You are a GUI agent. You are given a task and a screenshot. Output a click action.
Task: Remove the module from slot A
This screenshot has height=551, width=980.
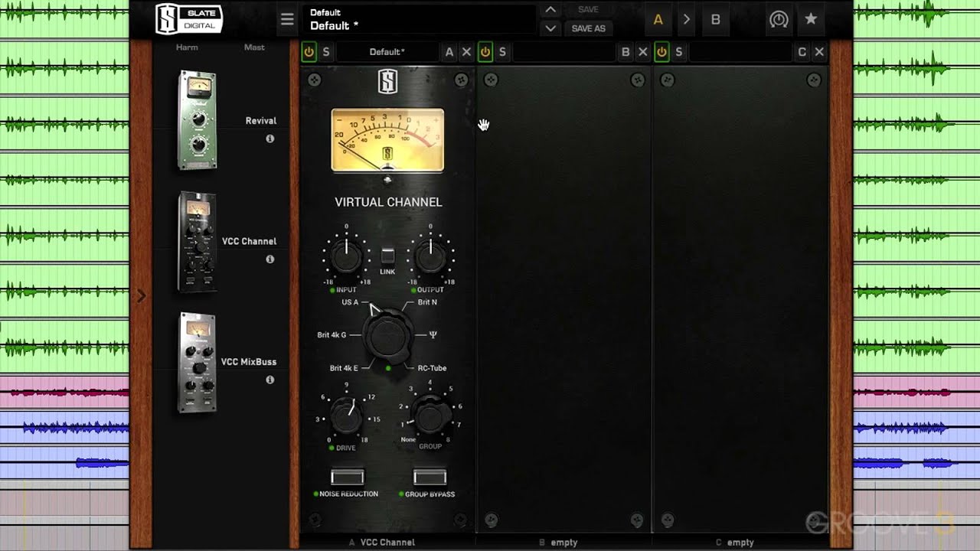coord(466,52)
